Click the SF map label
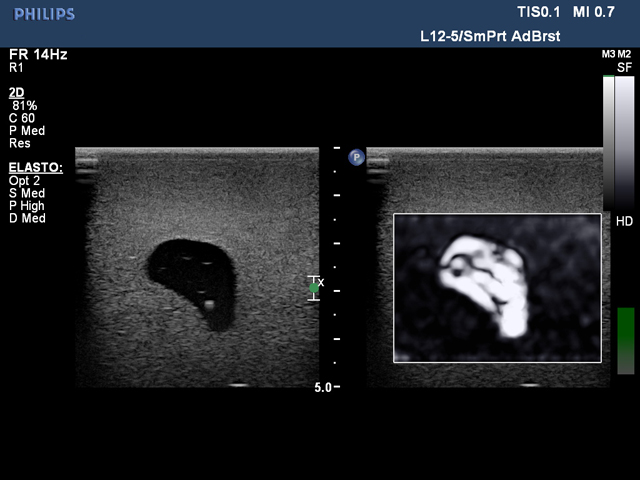 click(624, 67)
